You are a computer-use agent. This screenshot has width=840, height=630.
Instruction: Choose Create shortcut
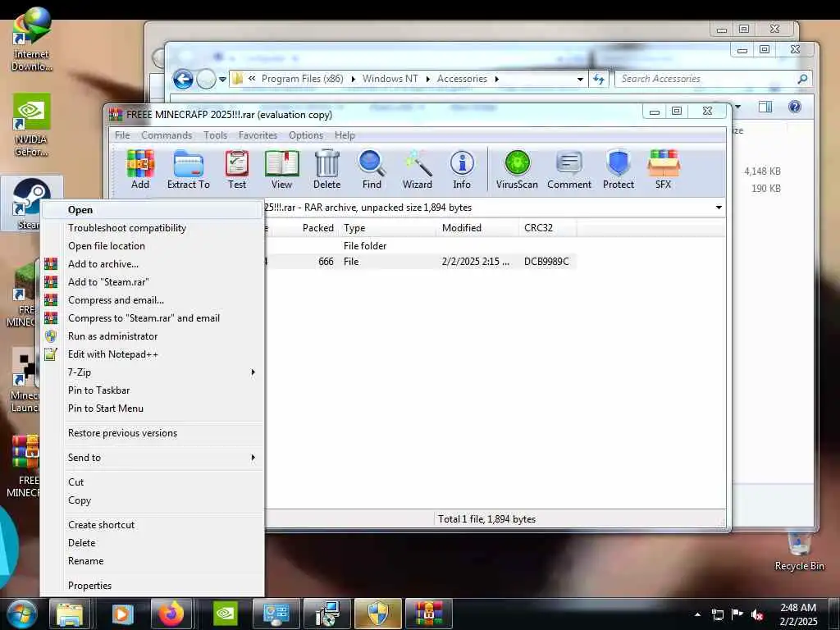153,525
